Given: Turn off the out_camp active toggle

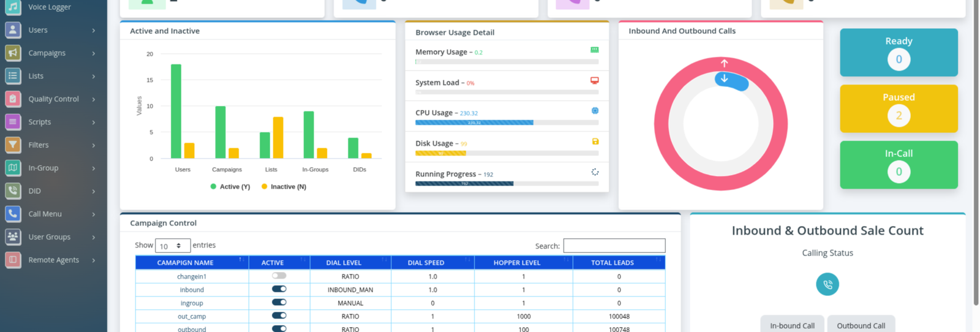Looking at the screenshot, I should point(279,315).
